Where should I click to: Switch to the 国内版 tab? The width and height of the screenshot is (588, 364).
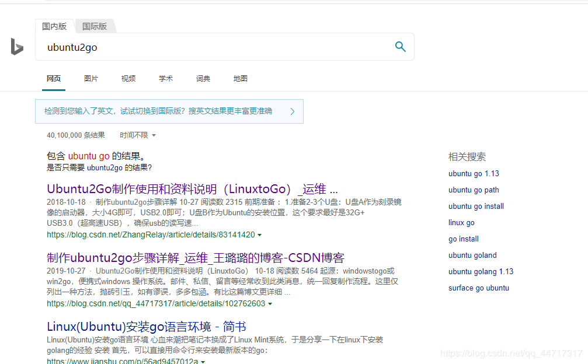[x=54, y=26]
